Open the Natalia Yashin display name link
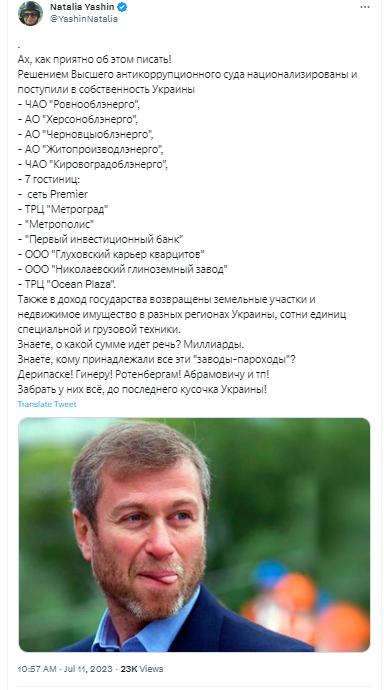Image resolution: width=384 pixels, height=690 pixels. tap(83, 7)
